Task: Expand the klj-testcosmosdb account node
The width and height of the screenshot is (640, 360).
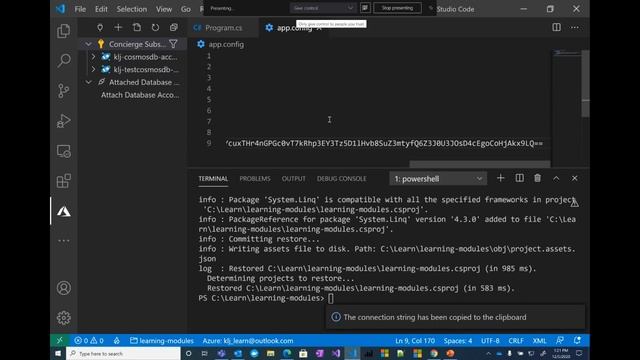Action: (93, 69)
